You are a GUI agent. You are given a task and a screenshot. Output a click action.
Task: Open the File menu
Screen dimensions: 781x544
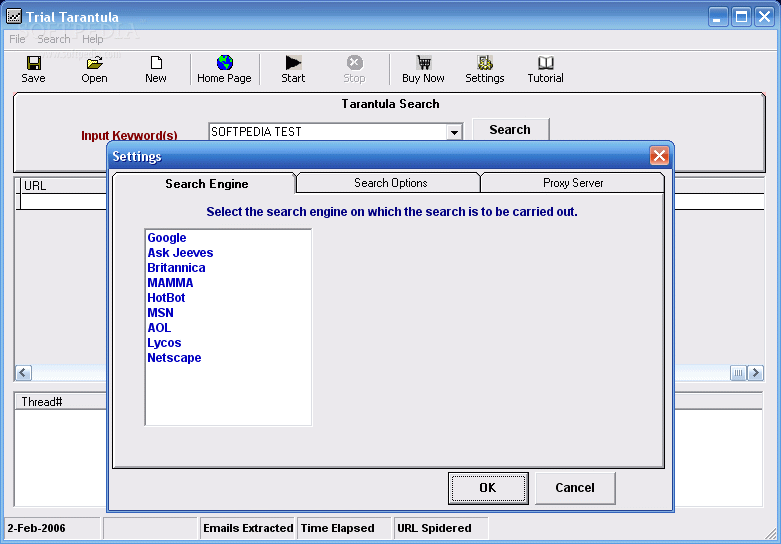17,39
